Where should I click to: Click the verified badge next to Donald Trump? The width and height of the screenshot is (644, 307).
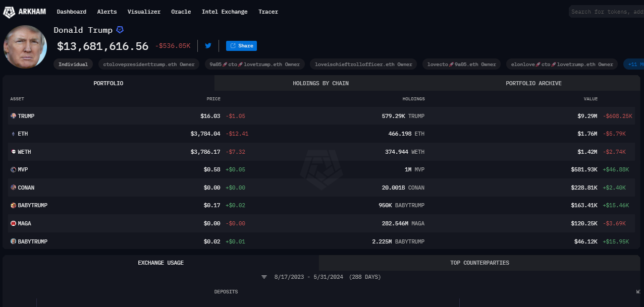[120, 30]
